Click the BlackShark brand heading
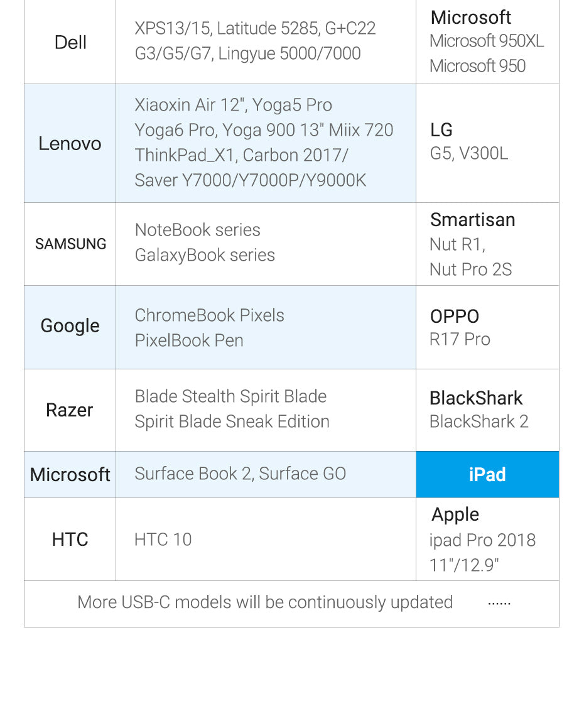This screenshot has width=584, height=728. click(476, 398)
